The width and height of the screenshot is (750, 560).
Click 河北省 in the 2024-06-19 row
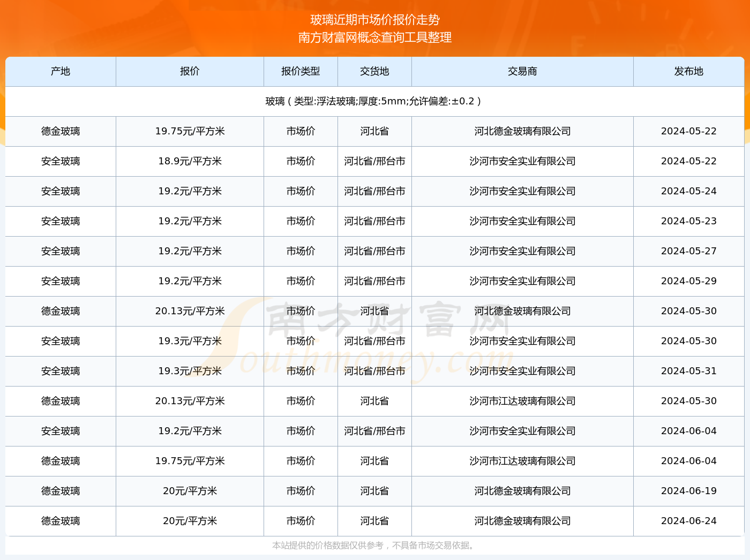pyautogui.click(x=374, y=491)
